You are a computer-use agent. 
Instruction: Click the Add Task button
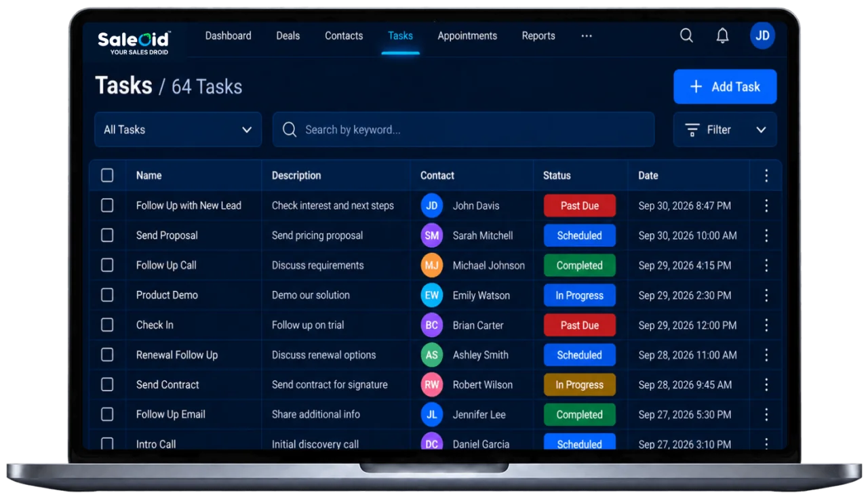pos(725,87)
